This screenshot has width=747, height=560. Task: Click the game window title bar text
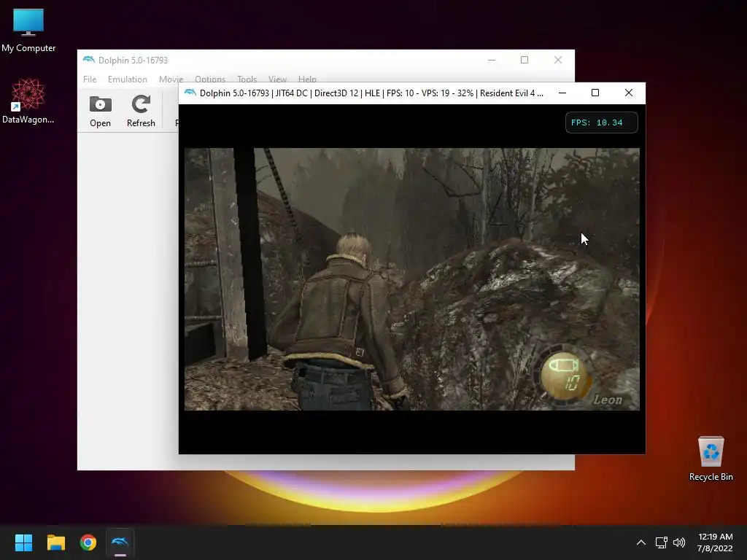pyautogui.click(x=371, y=93)
